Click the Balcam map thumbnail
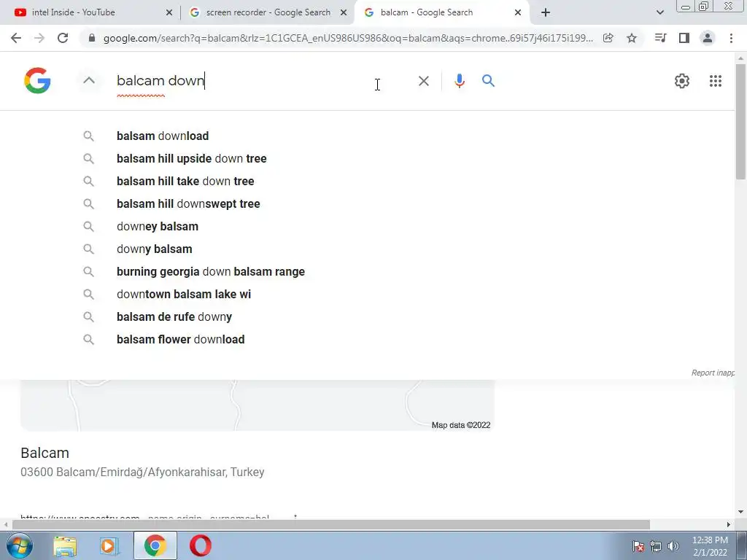 (x=258, y=405)
